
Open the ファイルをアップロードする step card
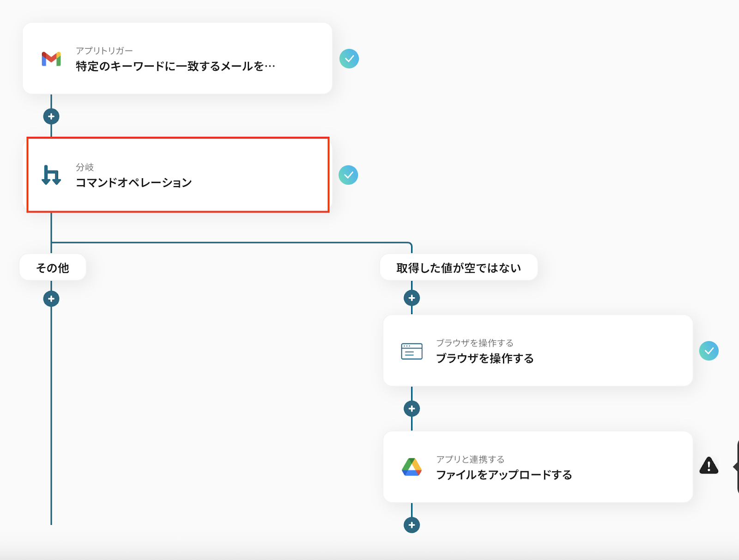[538, 467]
